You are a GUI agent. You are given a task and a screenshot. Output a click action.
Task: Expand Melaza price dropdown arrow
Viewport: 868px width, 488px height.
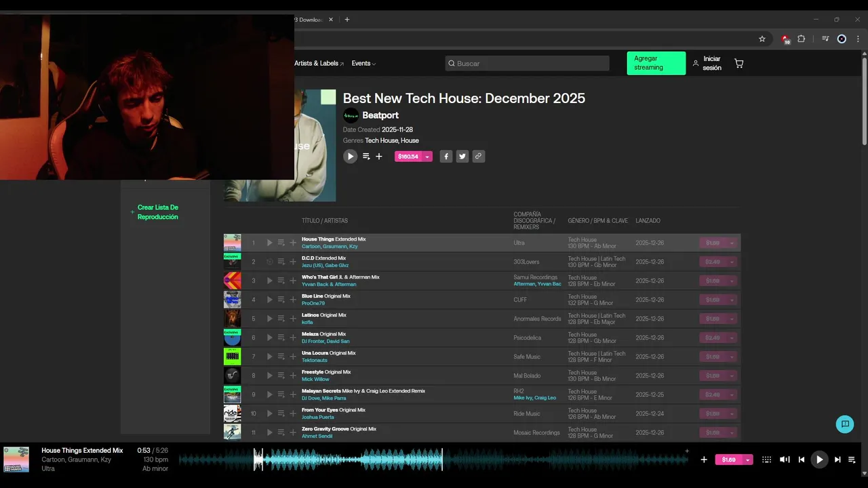pyautogui.click(x=732, y=338)
